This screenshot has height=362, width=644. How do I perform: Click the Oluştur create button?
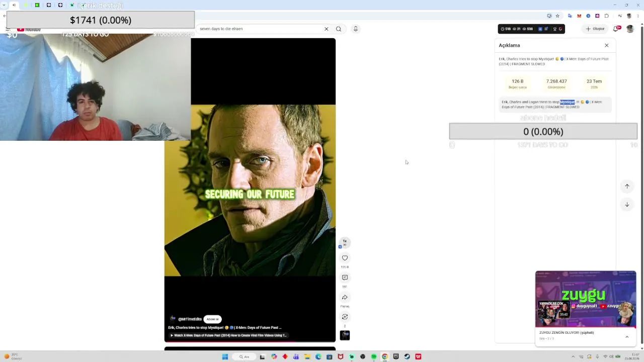coord(595,29)
